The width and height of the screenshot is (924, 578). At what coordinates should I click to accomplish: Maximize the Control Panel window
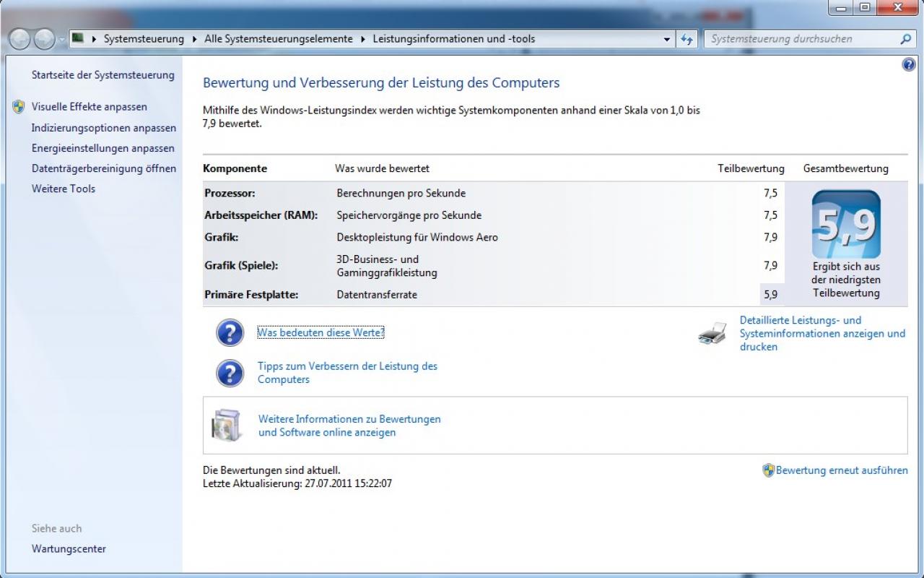coord(864,7)
